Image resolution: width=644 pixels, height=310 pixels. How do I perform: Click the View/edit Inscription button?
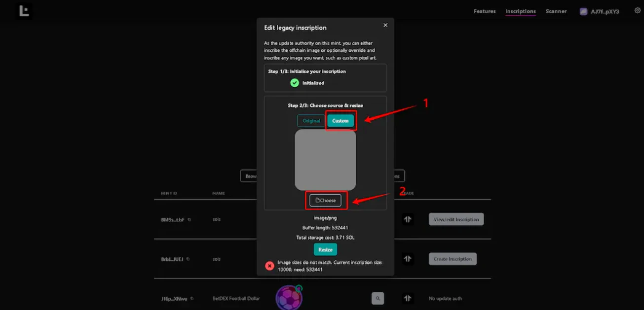click(x=456, y=219)
